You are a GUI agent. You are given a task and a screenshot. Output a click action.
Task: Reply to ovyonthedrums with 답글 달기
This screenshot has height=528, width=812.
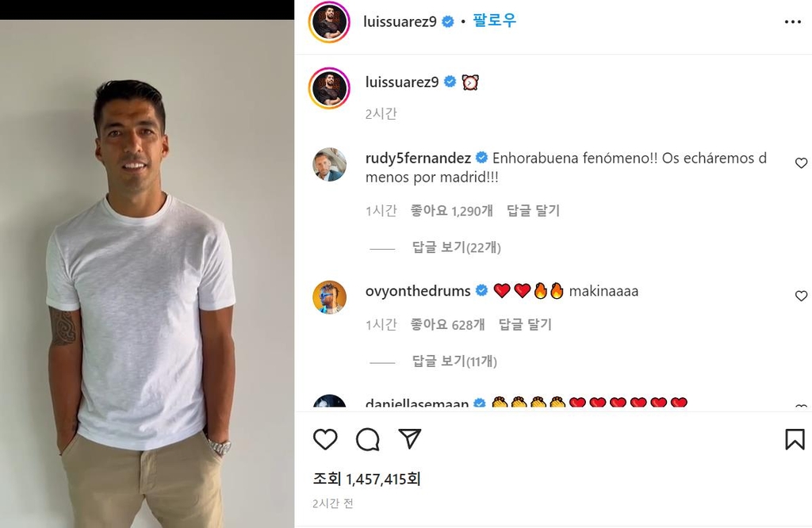pos(525,324)
